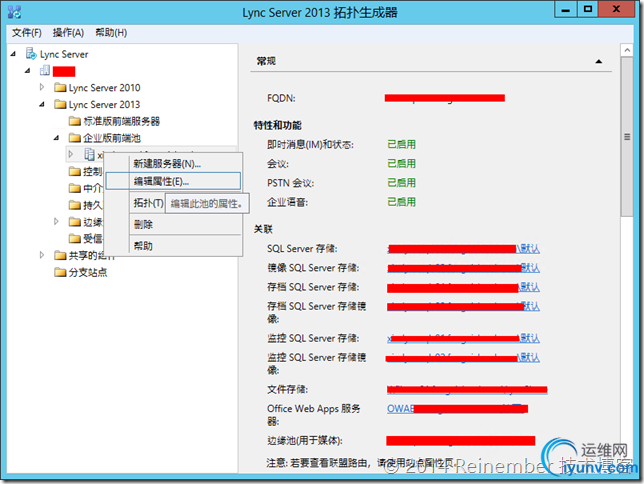Viewport: 644px width, 484px height.
Task: Click the 受信 folder icon
Action: point(75,238)
